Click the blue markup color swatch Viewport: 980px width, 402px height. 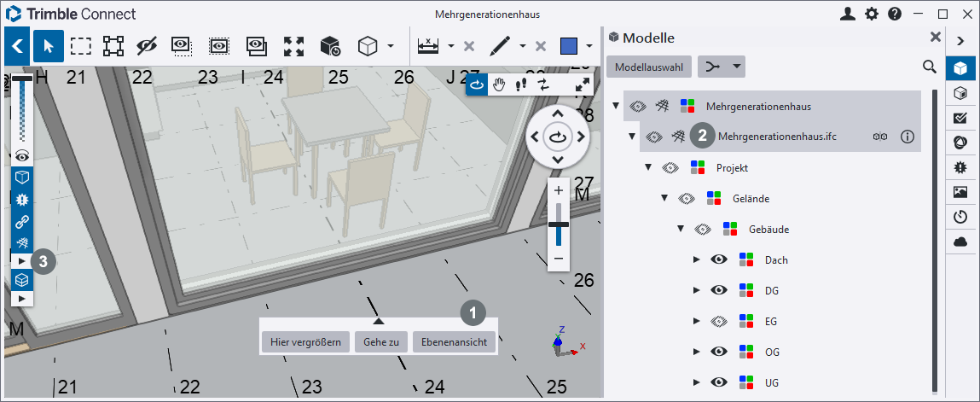click(569, 45)
